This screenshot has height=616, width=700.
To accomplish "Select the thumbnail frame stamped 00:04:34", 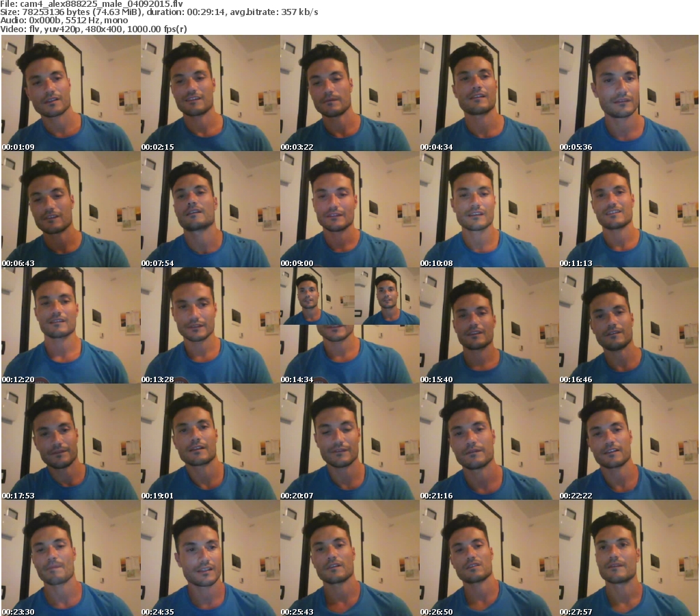I will click(x=489, y=93).
